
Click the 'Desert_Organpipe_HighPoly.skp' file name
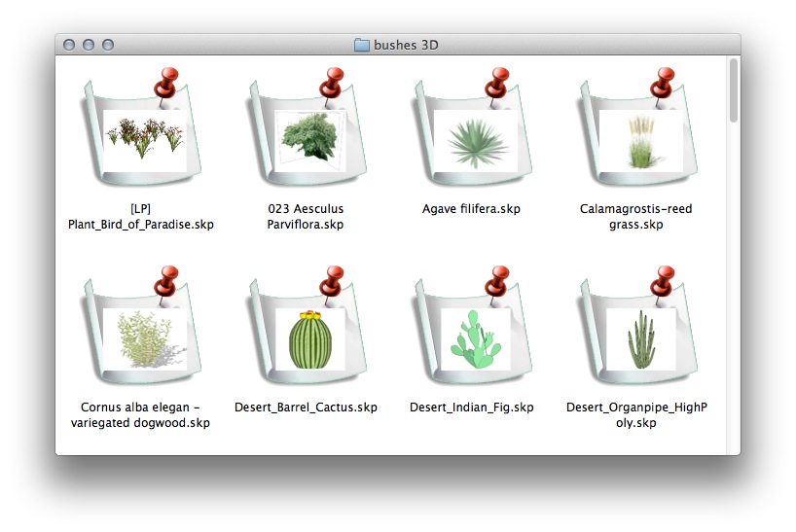[636, 415]
